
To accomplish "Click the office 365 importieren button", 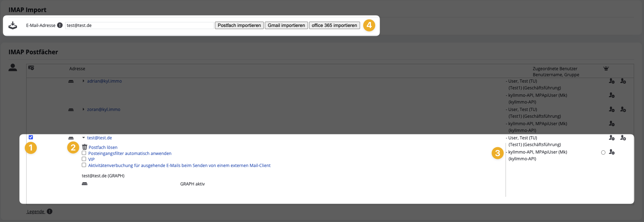I will (335, 26).
